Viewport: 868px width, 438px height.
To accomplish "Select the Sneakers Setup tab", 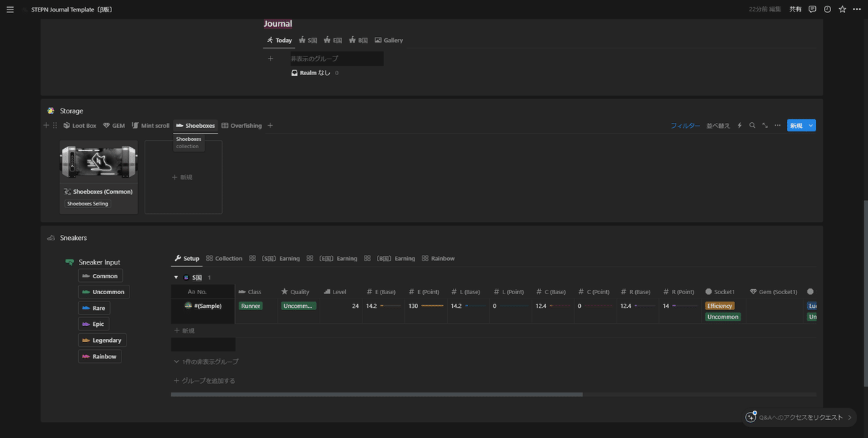I will click(187, 258).
